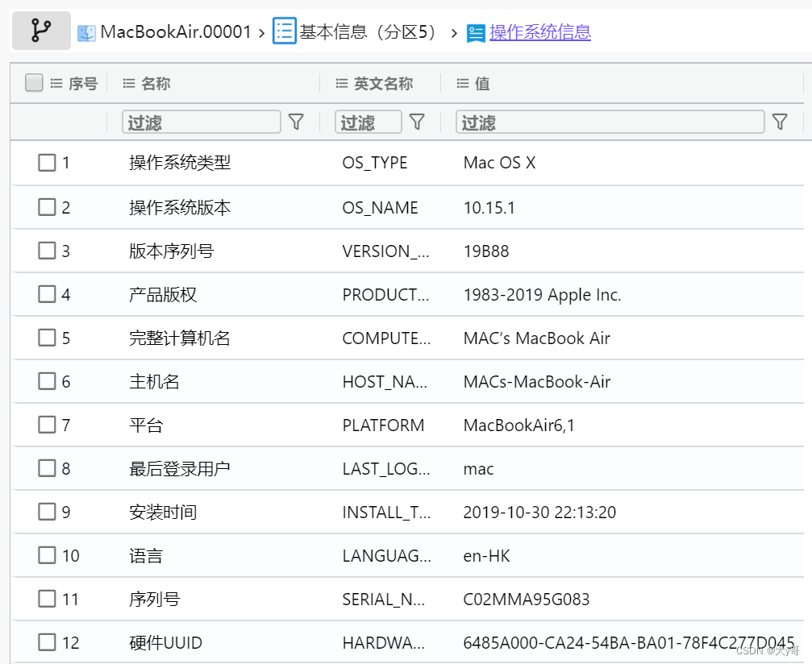Apply filter funnel for English name column
Viewport: 812px width, 664px height.
[x=417, y=122]
